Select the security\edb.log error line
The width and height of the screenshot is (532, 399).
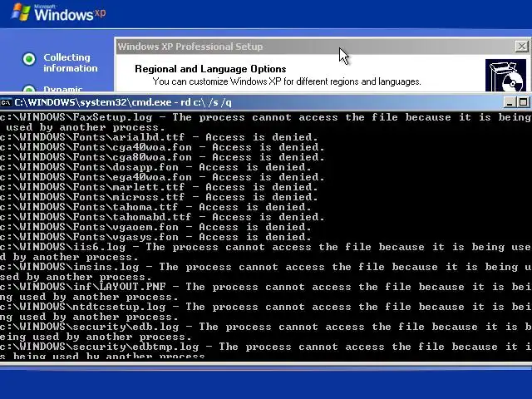(266, 332)
